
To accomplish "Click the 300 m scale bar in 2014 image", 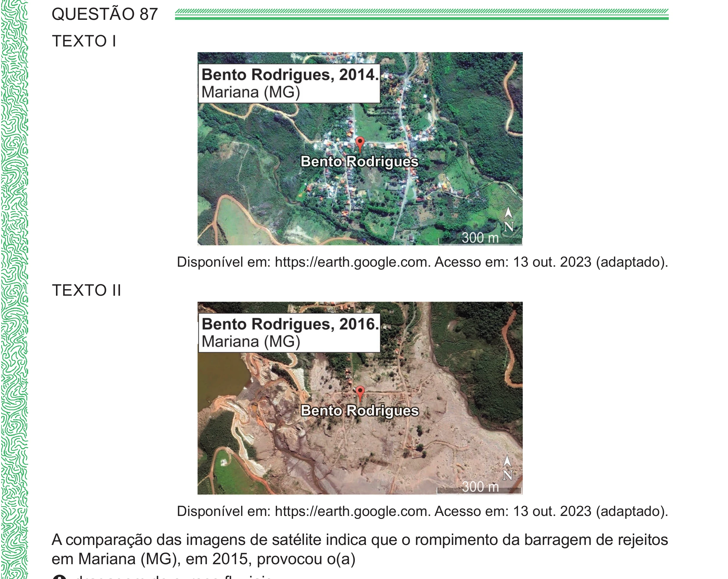I will tap(480, 238).
